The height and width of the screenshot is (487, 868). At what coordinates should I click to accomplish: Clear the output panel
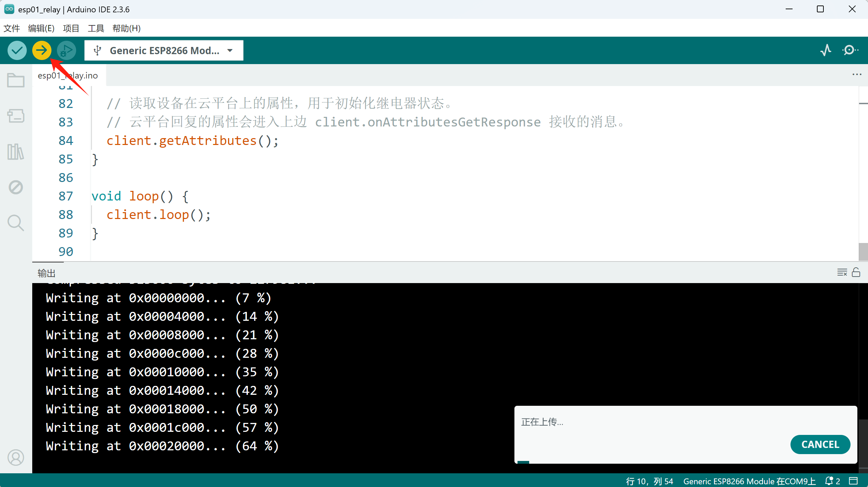[842, 272]
